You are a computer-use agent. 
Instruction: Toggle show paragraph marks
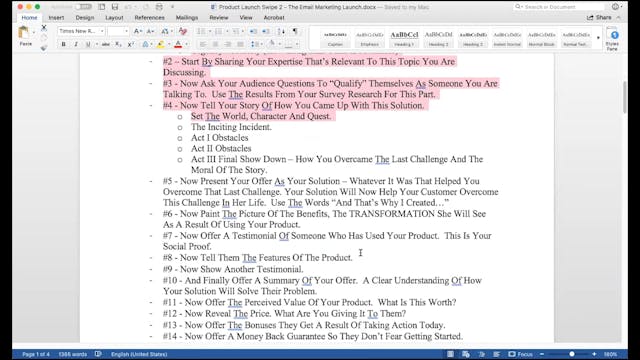pyautogui.click(x=295, y=31)
